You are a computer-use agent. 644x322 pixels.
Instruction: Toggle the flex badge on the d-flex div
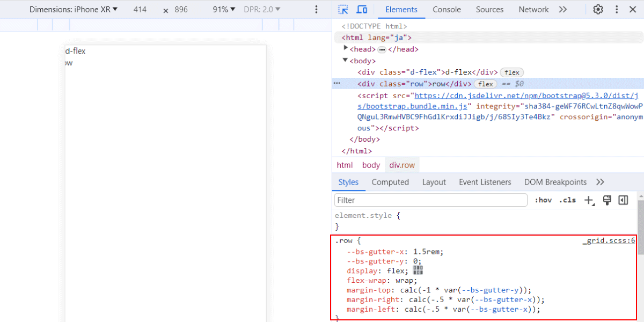512,72
